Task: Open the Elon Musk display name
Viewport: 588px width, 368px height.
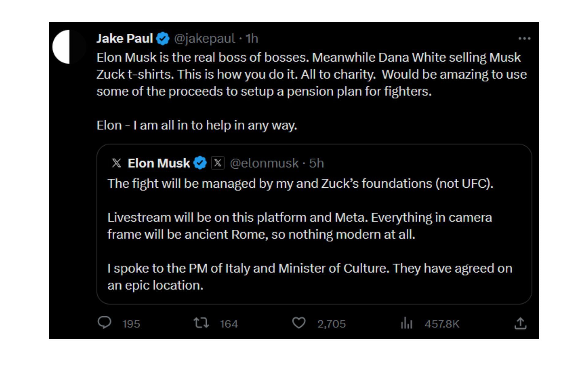Action: [159, 163]
